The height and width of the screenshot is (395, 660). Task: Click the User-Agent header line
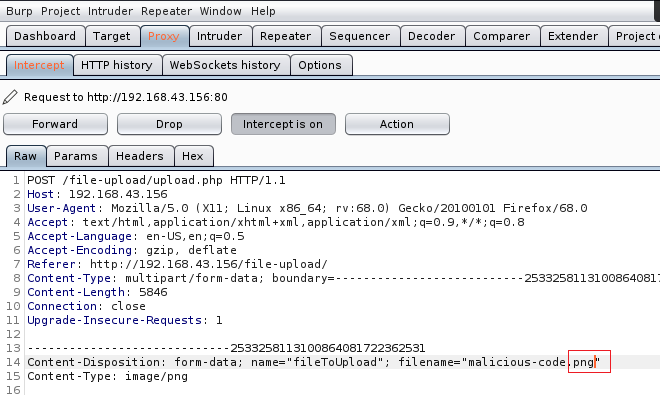(x=307, y=208)
